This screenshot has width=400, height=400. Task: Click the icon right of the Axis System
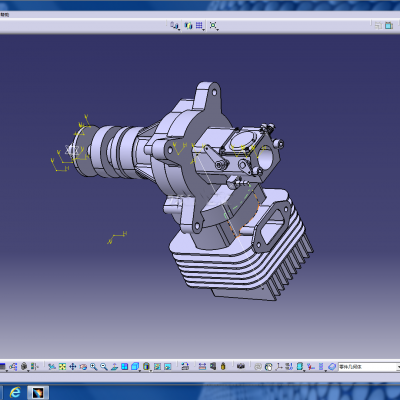(x=289, y=367)
